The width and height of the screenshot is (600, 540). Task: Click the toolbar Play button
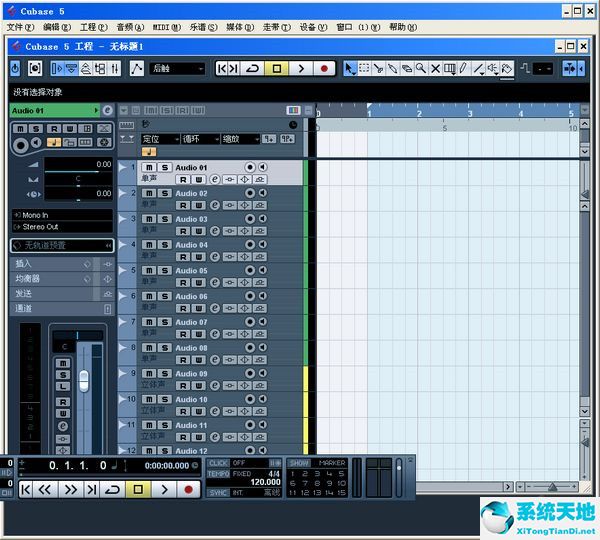(301, 69)
